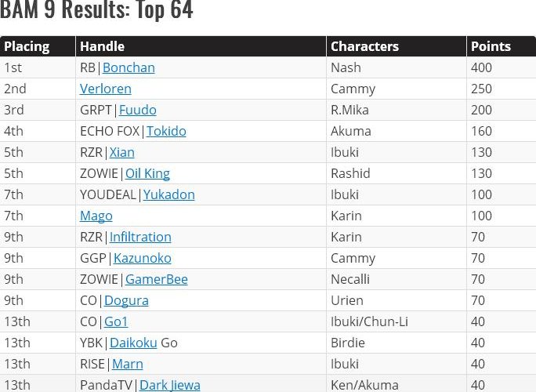Open Tokido's profile link
536x392 pixels.
[x=166, y=131]
